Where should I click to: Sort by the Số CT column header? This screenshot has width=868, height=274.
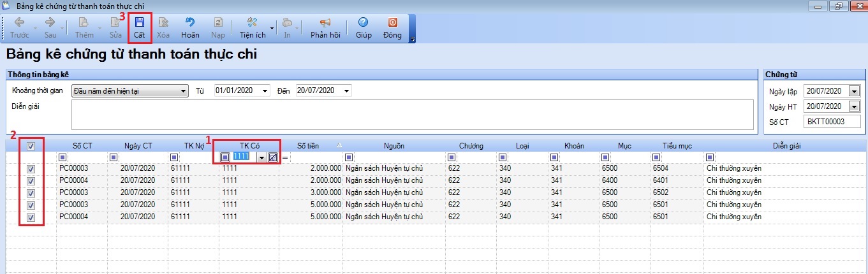point(82,146)
